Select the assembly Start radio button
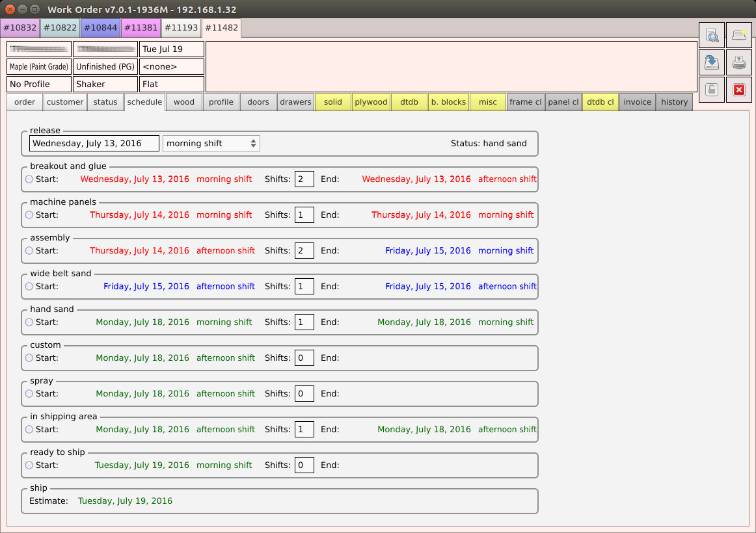756x533 pixels. click(29, 250)
